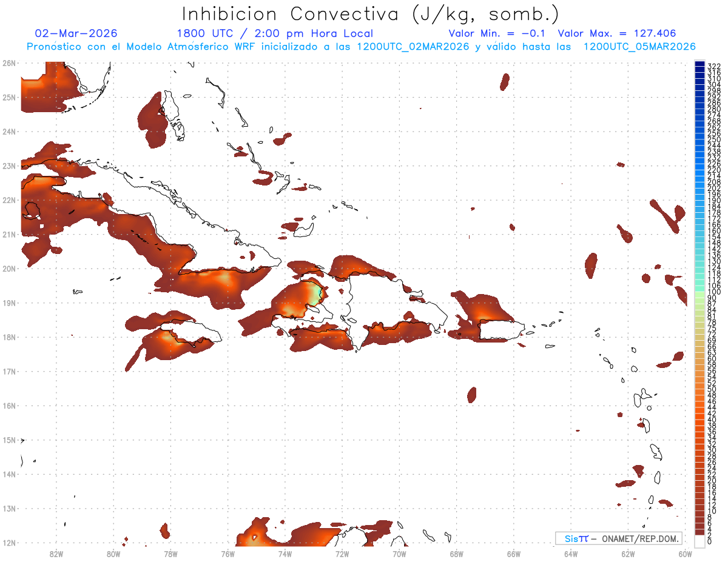Click the 21N latitude label
728x562 pixels.
[8, 234]
